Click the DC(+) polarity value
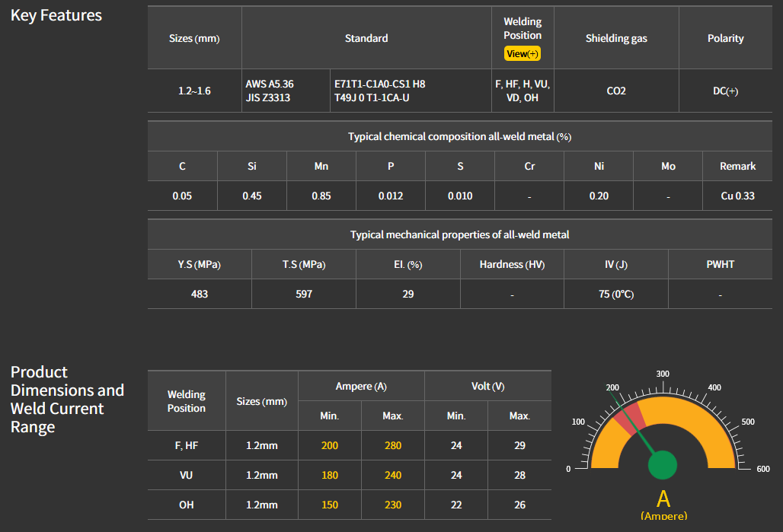The width and height of the screenshot is (783, 532). pyautogui.click(x=725, y=91)
